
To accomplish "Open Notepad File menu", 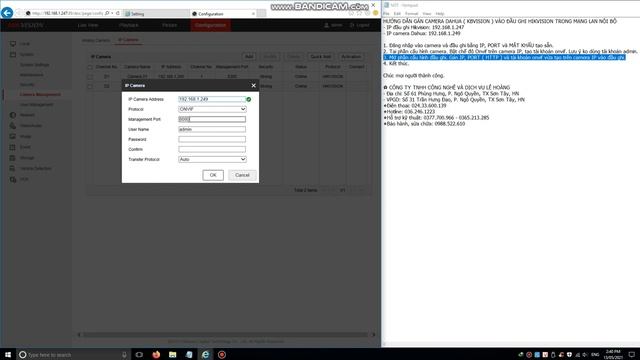I will point(386,13).
